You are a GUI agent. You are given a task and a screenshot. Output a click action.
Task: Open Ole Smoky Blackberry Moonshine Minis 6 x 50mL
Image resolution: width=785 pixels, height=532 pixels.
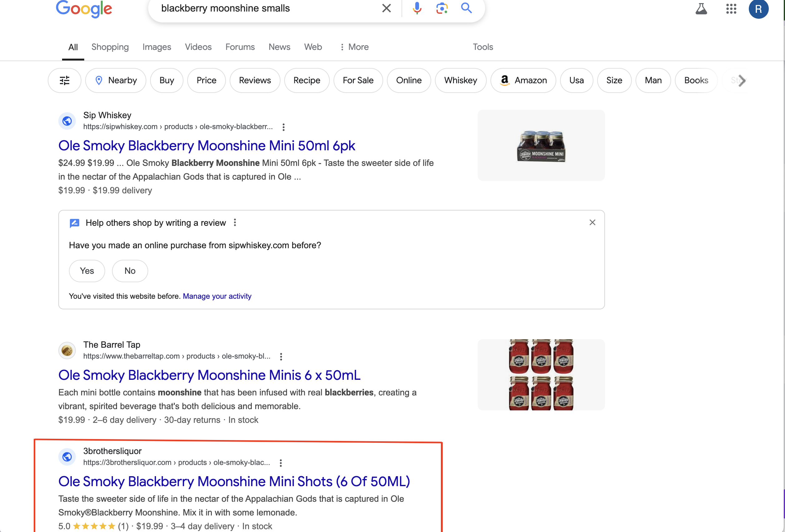click(x=209, y=375)
